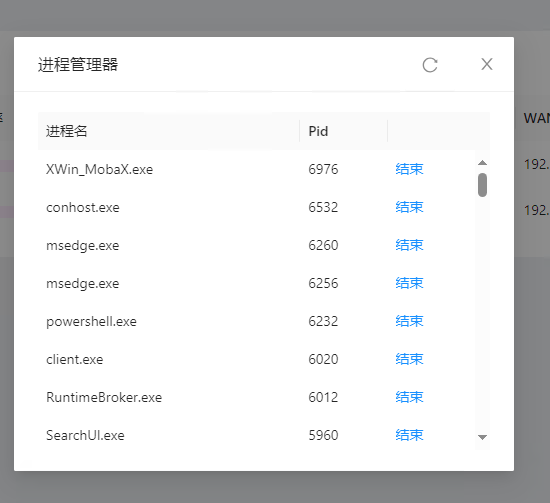Click the 进程管理器 dialog title

click(78, 65)
